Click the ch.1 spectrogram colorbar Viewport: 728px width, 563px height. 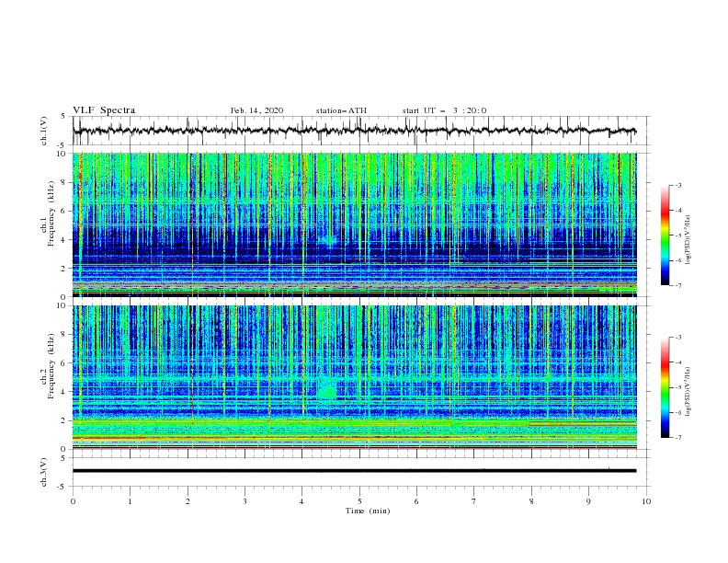tap(665, 236)
